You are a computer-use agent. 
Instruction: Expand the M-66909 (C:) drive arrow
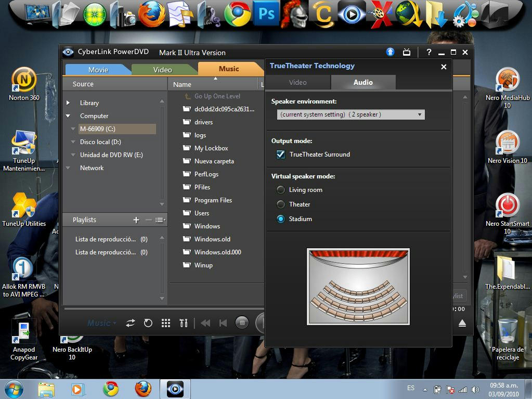tap(73, 129)
